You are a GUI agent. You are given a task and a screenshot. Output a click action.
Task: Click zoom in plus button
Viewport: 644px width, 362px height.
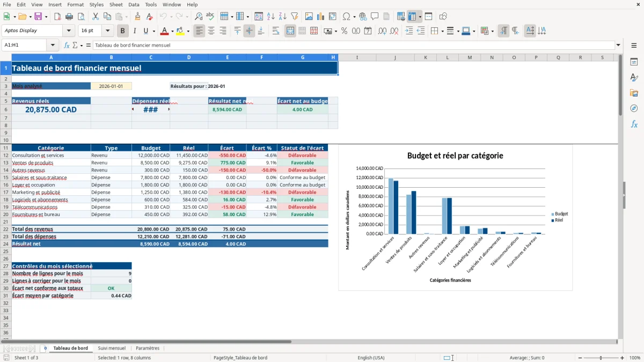click(624, 358)
